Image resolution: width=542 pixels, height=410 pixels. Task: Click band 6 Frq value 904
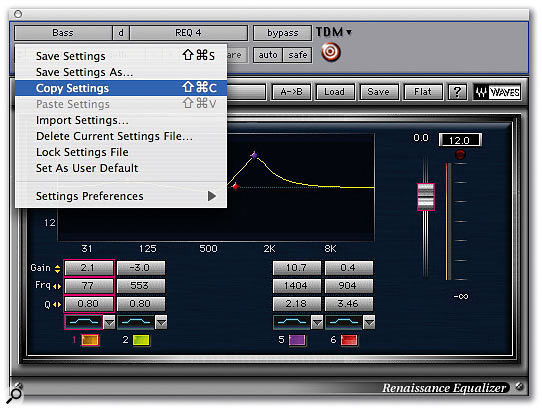[349, 286]
